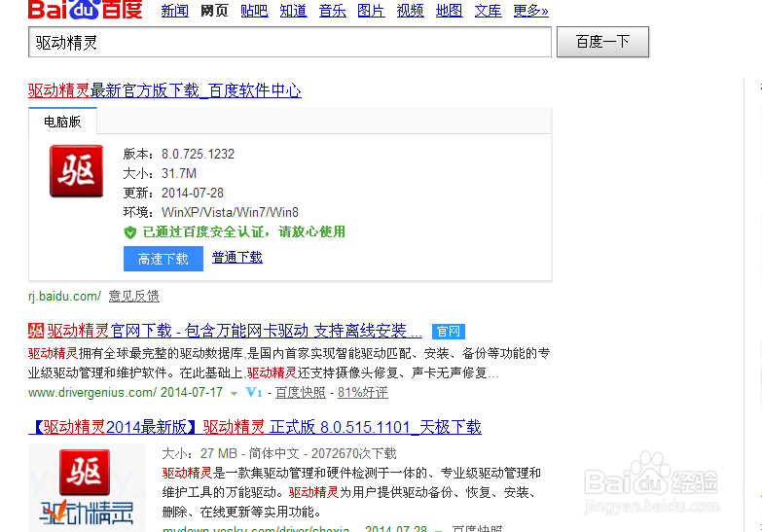Open the 驱动精灵 thumbnail in 天极下载 result
762x532 pixels.
click(87, 487)
